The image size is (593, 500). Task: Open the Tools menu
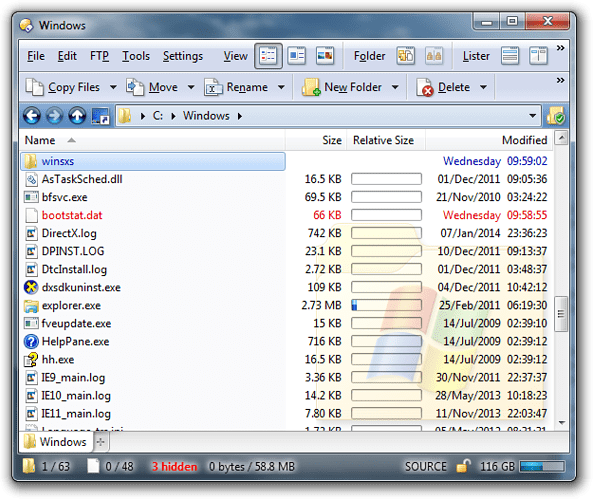136,56
